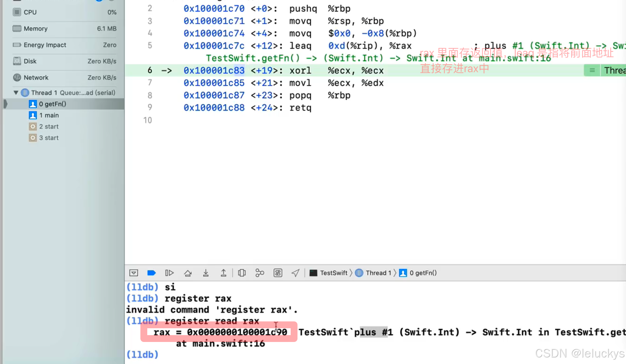Viewport: 626px width, 364px height.
Task: Hide the debug area panel
Action: pyautogui.click(x=134, y=273)
